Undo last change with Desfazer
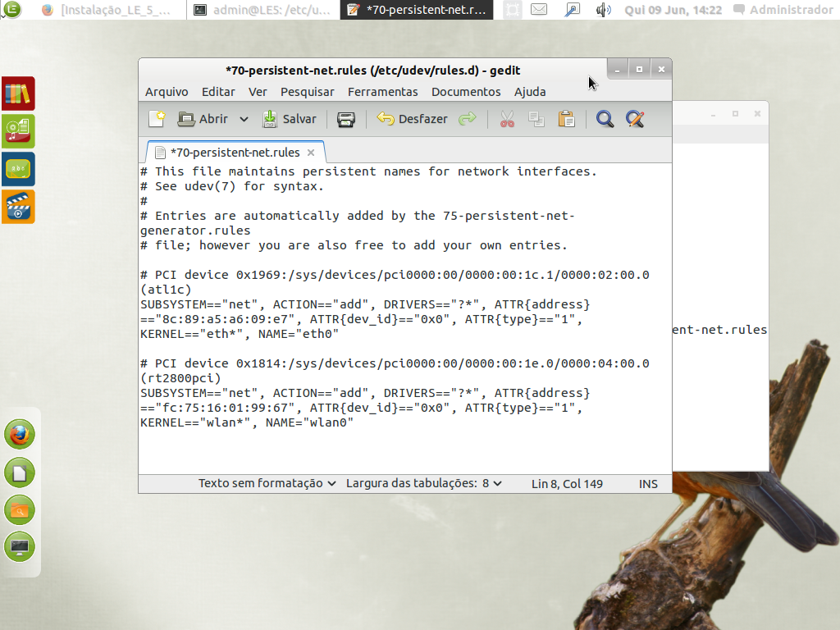The image size is (840, 630). point(412,119)
